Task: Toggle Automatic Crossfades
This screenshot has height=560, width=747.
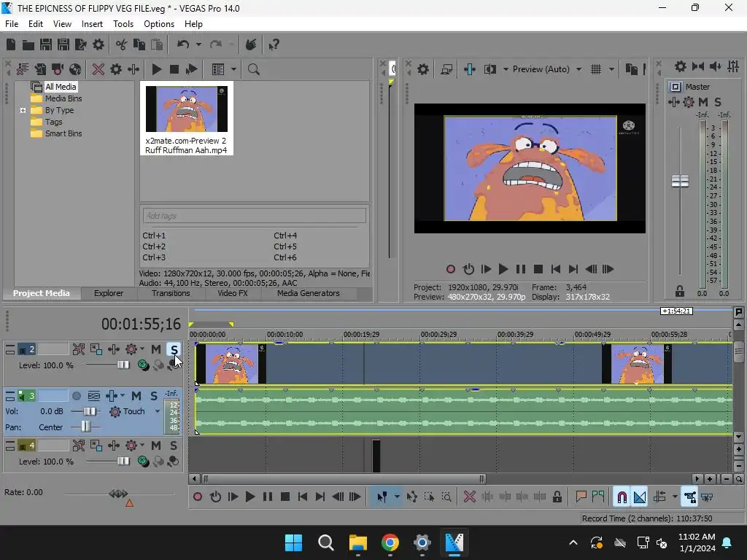Action: tap(640, 497)
